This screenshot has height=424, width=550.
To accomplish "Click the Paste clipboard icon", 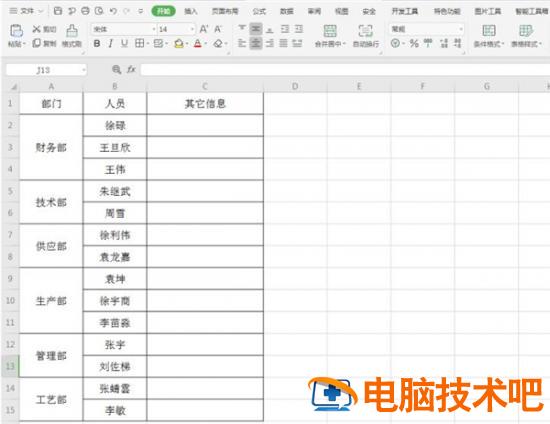I will tap(16, 31).
